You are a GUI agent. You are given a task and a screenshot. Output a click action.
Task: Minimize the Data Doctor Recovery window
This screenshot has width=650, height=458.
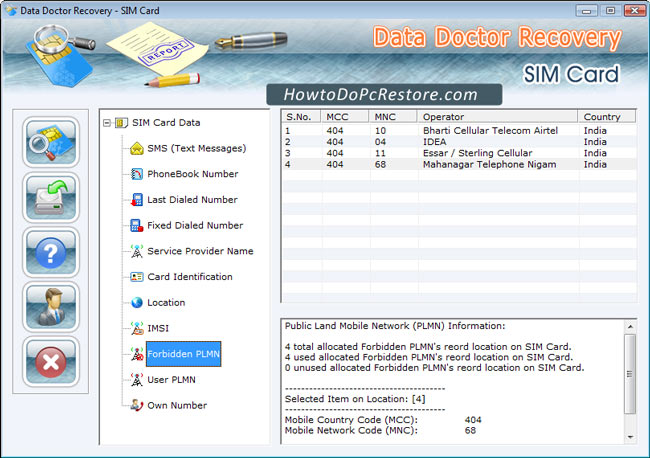[587, 10]
